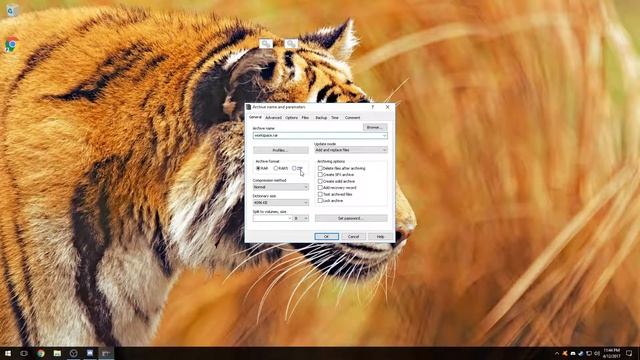Viewport: 640px width, 360px height.
Task: Expand the Archive name dropdown
Action: pyautogui.click(x=384, y=136)
